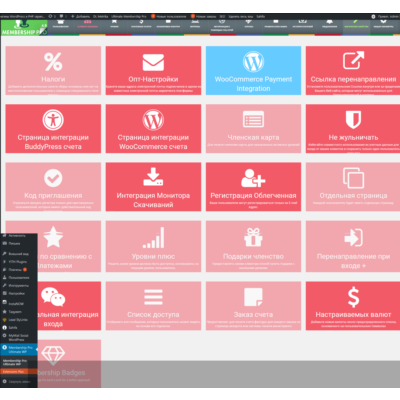The image size is (400, 400).
Task: Open Уровни плюс module title
Action: [x=153, y=257]
